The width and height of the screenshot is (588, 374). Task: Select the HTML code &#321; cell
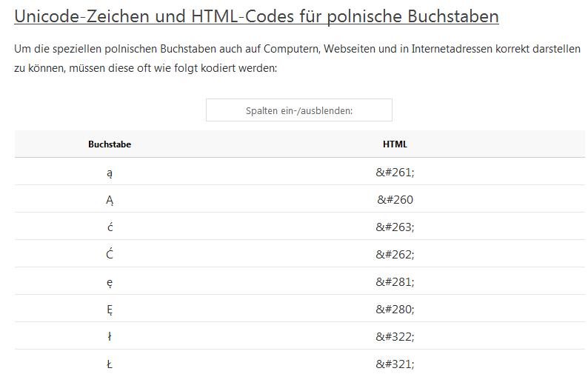(395, 364)
